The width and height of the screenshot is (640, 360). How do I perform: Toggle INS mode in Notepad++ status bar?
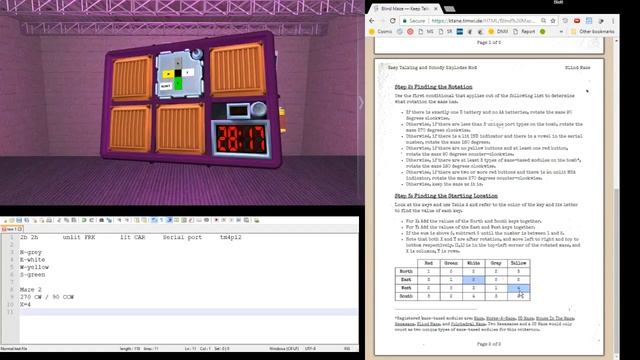(347, 349)
